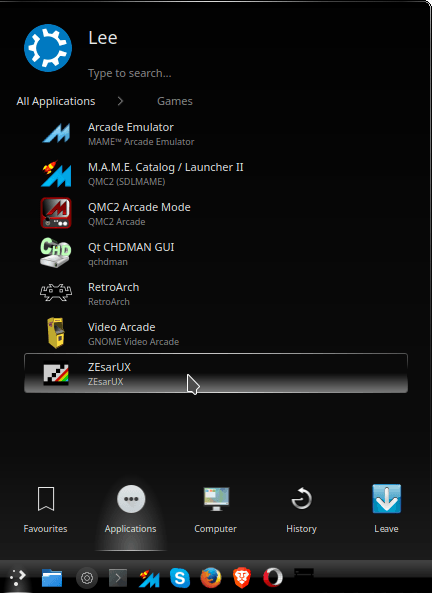
Task: Click the breadcrumb chevron arrow
Action: (x=120, y=101)
